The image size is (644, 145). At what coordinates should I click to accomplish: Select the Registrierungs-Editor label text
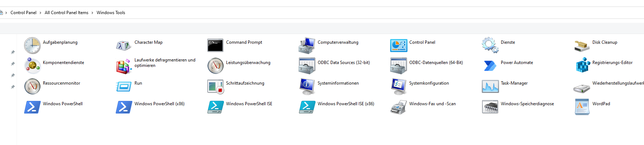(x=612, y=63)
